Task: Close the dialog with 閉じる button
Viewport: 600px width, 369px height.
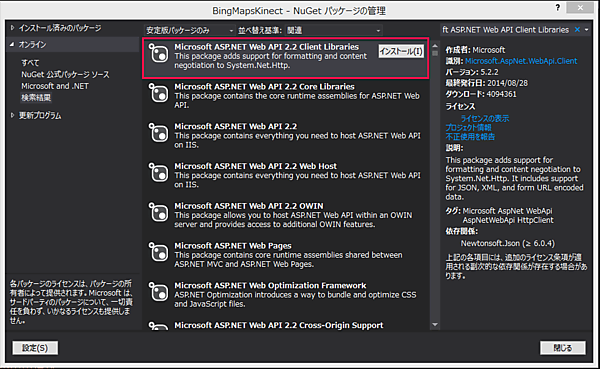Action: (x=562, y=348)
